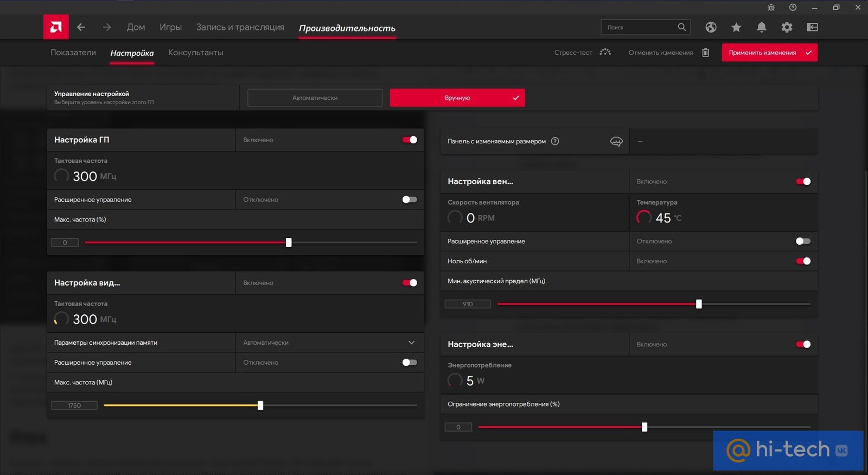Open settings gear icon
Viewport: 868px width, 475px height.
click(787, 27)
